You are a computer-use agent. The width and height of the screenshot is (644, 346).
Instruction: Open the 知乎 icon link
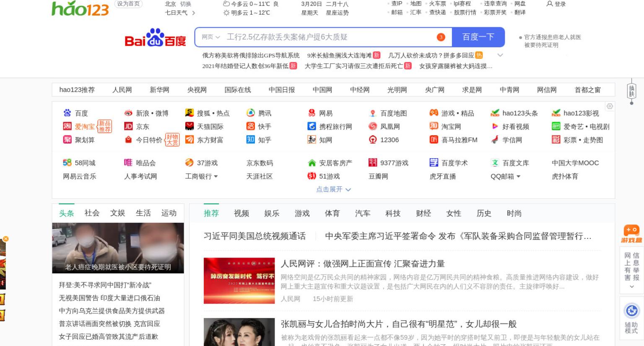[251, 140]
